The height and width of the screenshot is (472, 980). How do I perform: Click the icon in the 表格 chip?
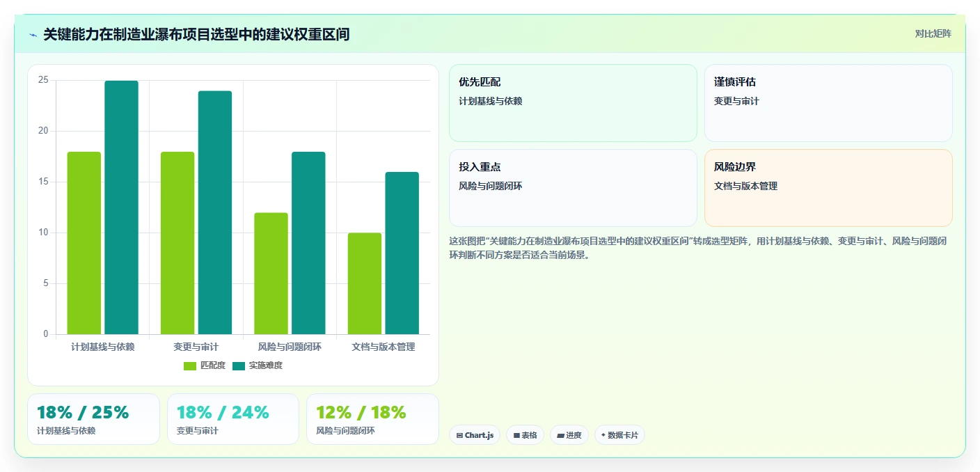516,436
